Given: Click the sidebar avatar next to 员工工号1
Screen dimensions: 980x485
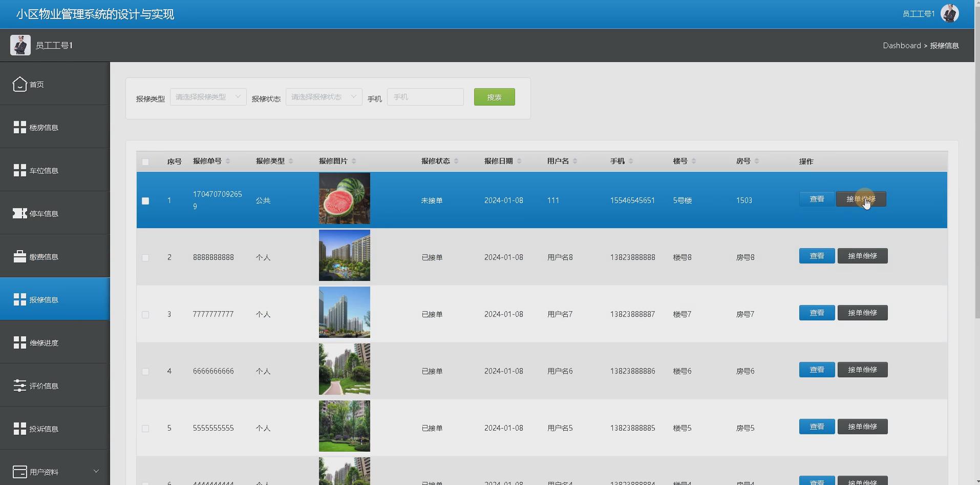Looking at the screenshot, I should point(20,45).
